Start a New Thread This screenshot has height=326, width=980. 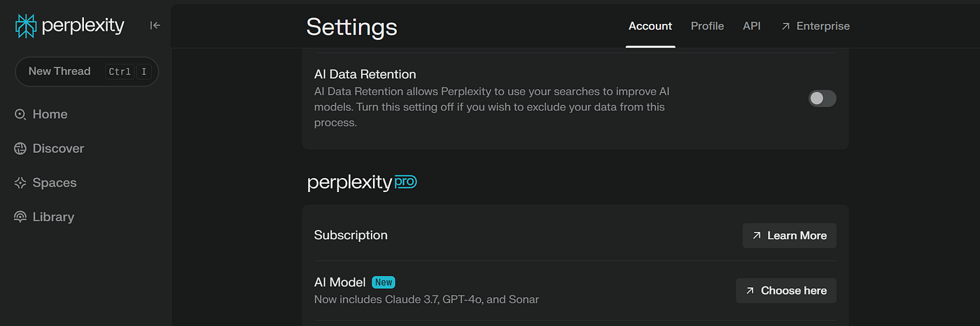point(87,72)
